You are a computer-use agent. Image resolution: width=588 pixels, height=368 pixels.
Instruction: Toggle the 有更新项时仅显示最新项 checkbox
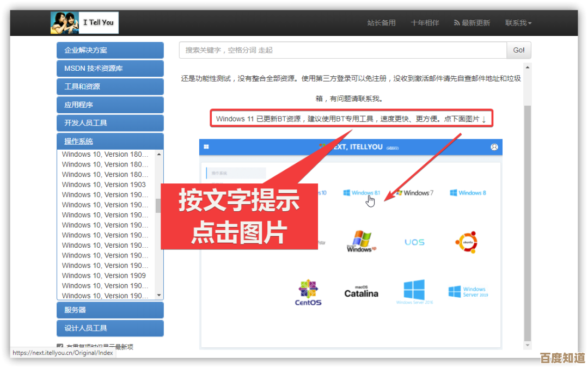(x=60, y=346)
